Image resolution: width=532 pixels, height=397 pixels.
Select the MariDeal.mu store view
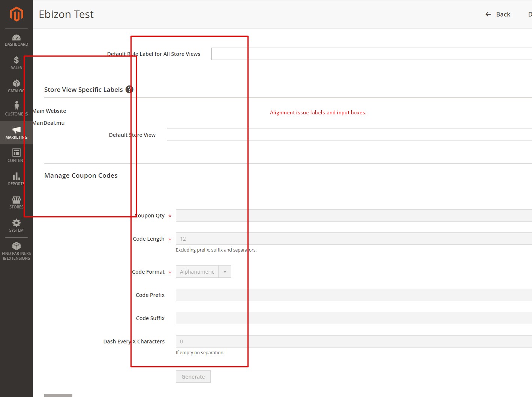coord(48,123)
